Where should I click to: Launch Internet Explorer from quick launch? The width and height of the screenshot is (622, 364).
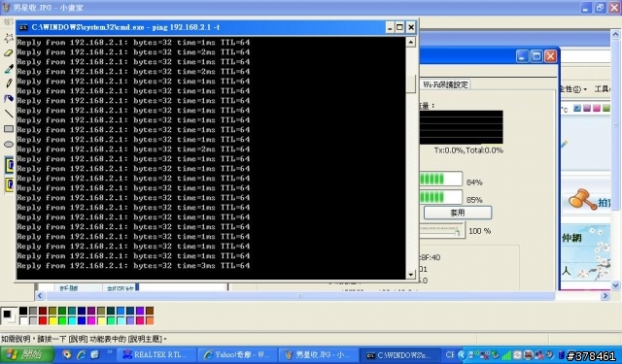pos(82,354)
